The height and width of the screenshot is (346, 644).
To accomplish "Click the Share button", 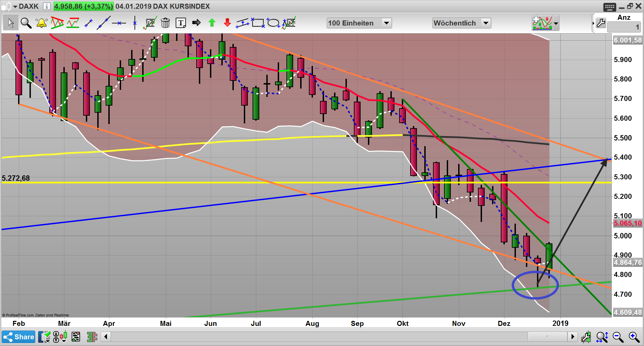I will (x=18, y=337).
